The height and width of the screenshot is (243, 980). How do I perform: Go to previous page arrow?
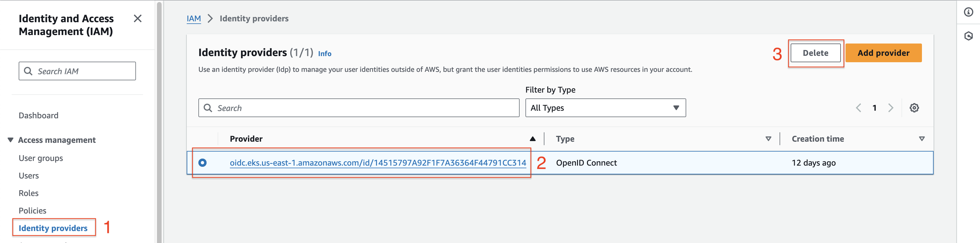858,108
